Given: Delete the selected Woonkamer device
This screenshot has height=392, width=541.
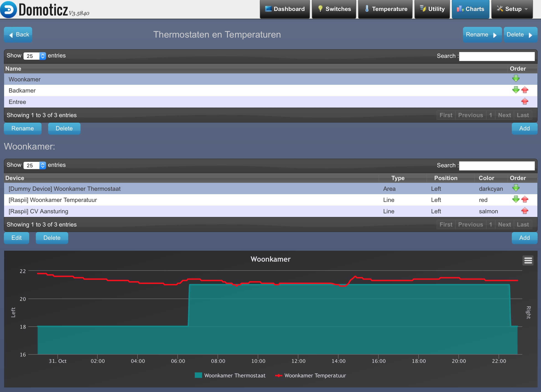Looking at the screenshot, I should [x=52, y=238].
